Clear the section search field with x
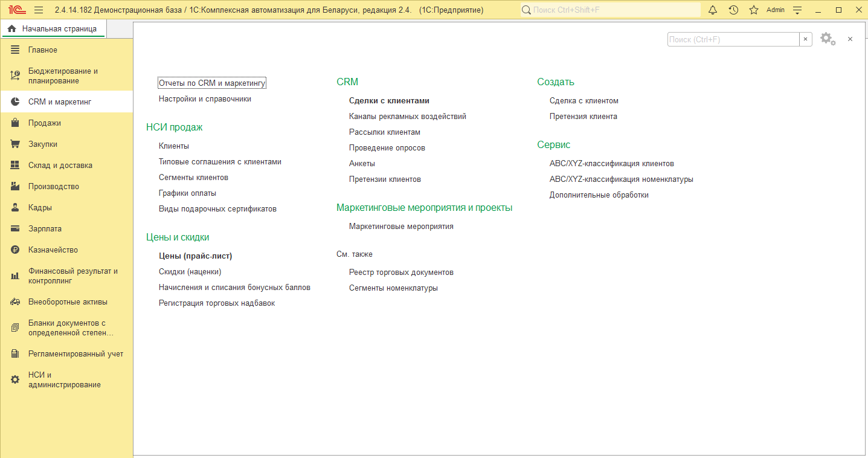The height and width of the screenshot is (458, 868). click(x=806, y=39)
